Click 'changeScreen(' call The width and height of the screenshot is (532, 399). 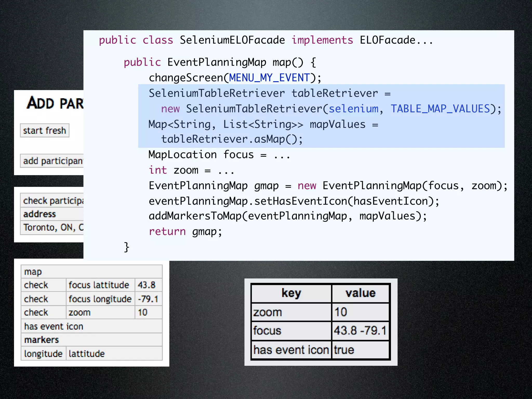tap(189, 78)
